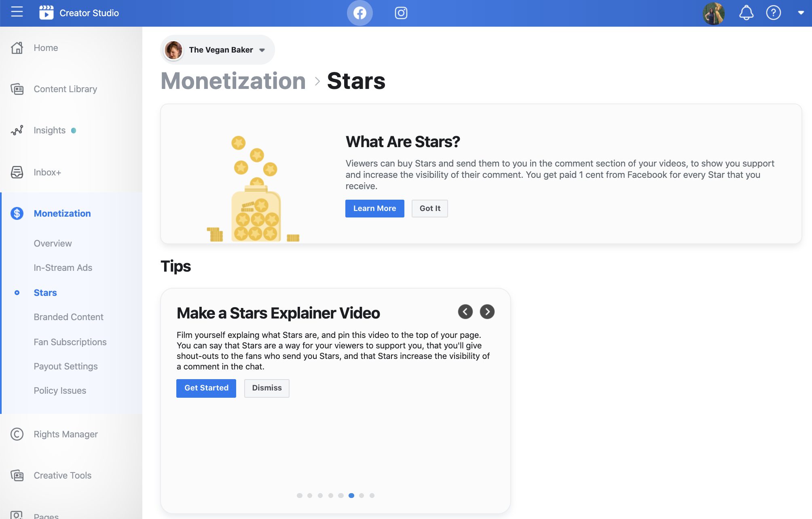This screenshot has height=519, width=812.
Task: Go to Home in sidebar
Action: [x=46, y=48]
